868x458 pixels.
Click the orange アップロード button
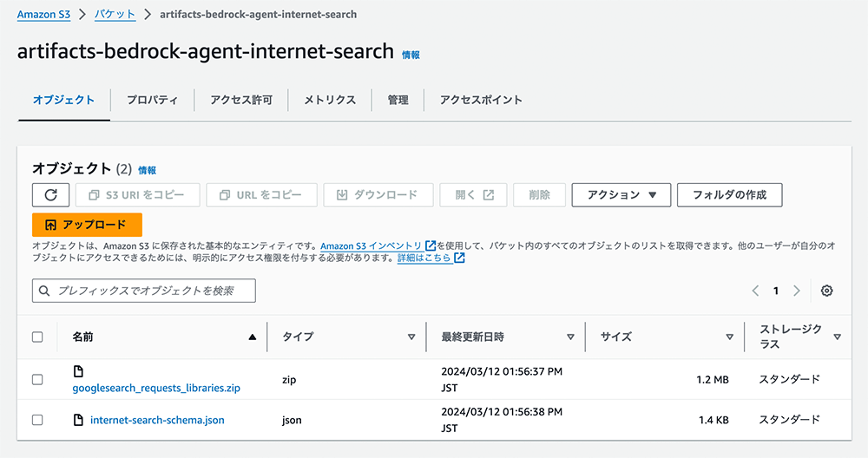pos(87,225)
